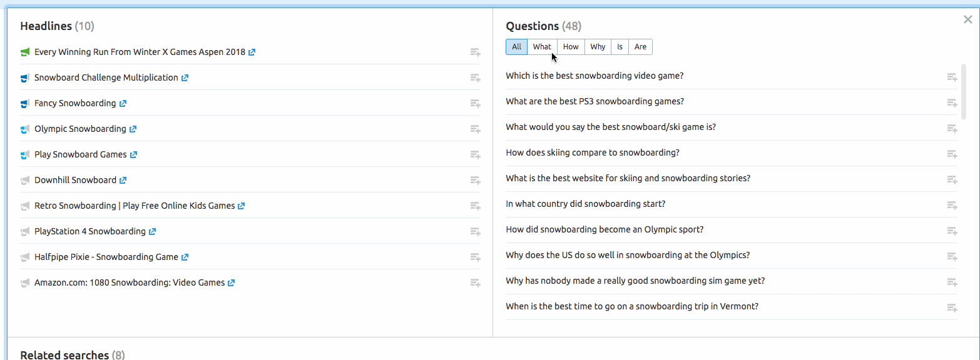This screenshot has width=980, height=360.
Task: Open external link icon next to Olympic Snowboarding
Action: (x=133, y=129)
